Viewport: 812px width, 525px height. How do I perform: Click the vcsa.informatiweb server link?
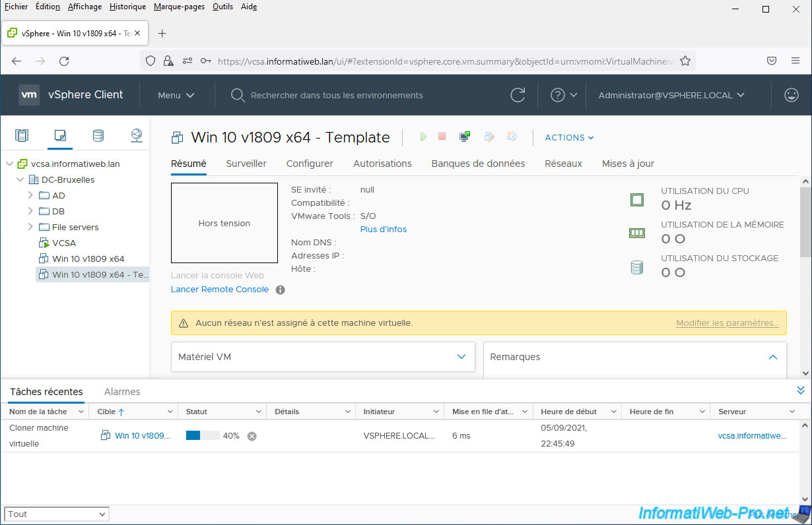pos(753,436)
